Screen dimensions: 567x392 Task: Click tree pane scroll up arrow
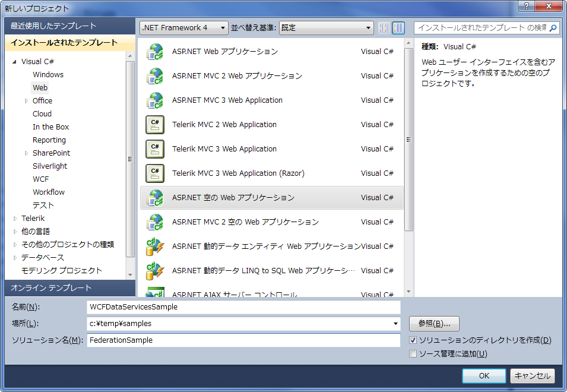tap(130, 56)
